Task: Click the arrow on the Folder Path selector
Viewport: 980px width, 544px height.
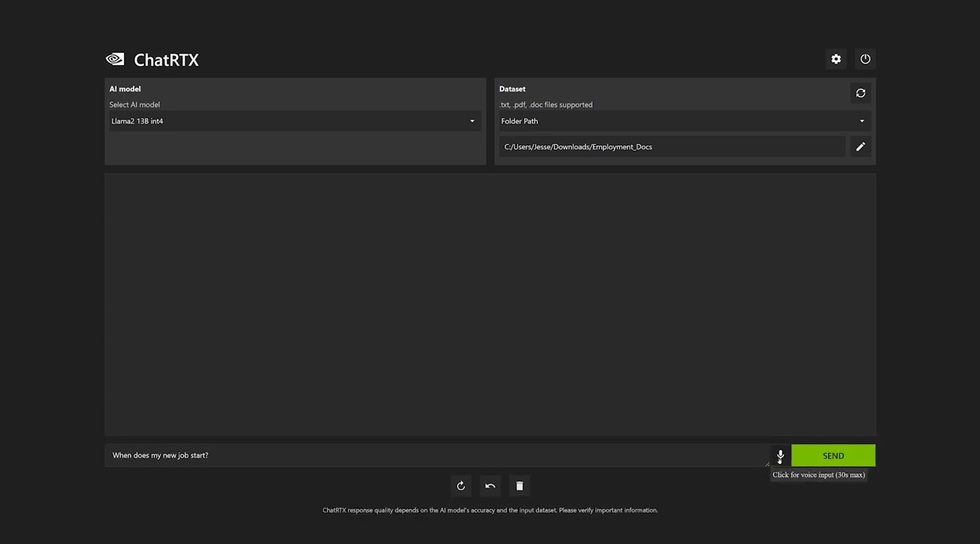Action: [861, 121]
